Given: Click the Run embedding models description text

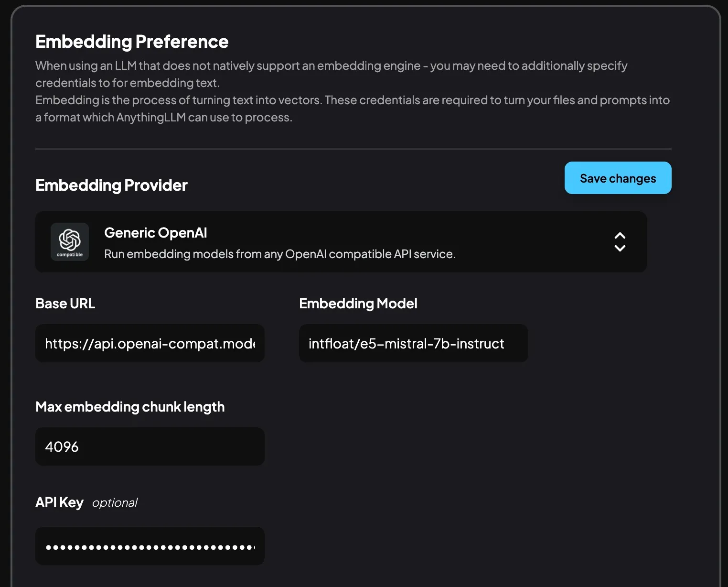Looking at the screenshot, I should click(x=280, y=254).
